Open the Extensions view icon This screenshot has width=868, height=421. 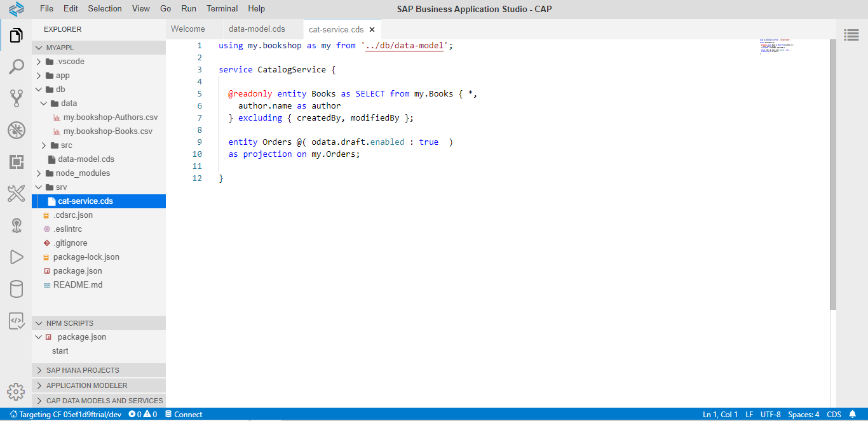[16, 162]
